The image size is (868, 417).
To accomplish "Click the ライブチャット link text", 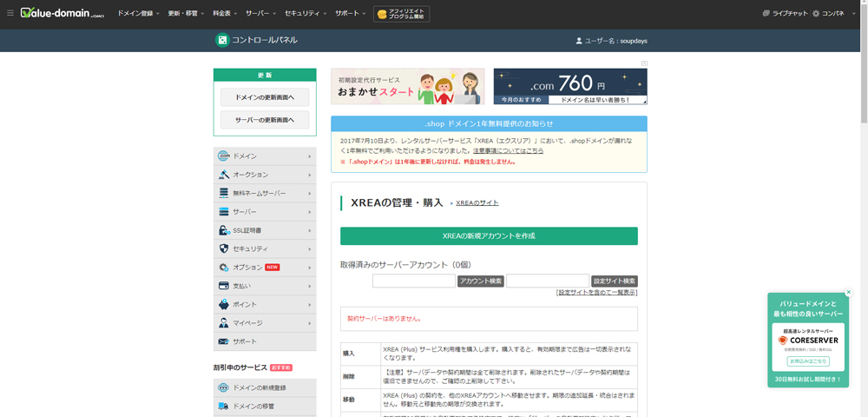I will tap(790, 13).
